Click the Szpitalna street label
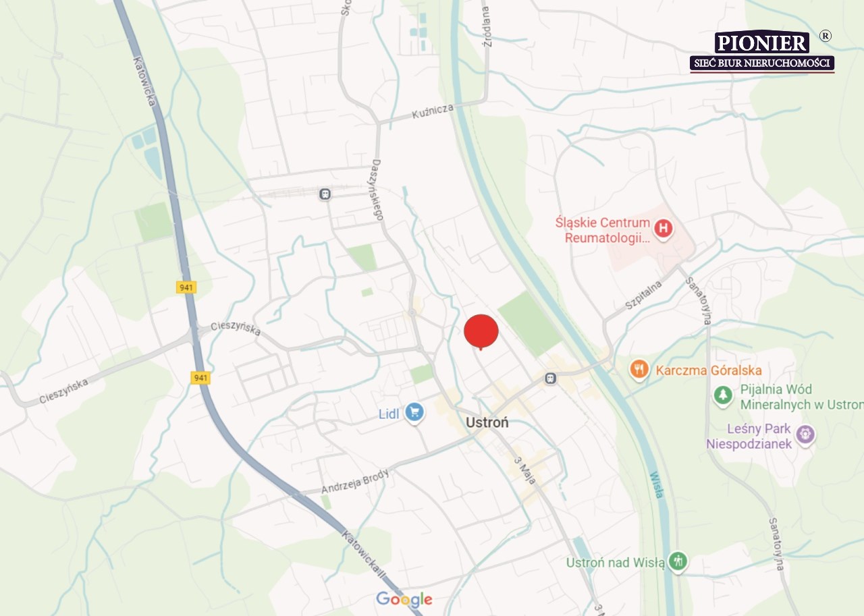This screenshot has width=864, height=616. (644, 295)
